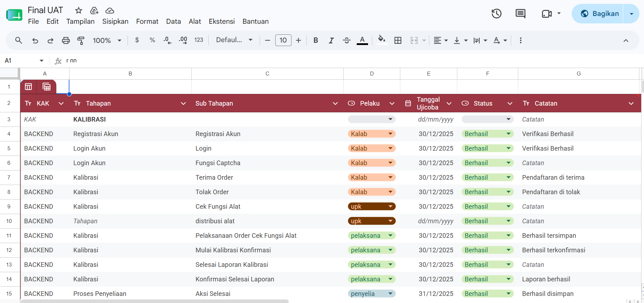Open the Tampilan menu
This screenshot has height=303, width=644.
coord(80,21)
